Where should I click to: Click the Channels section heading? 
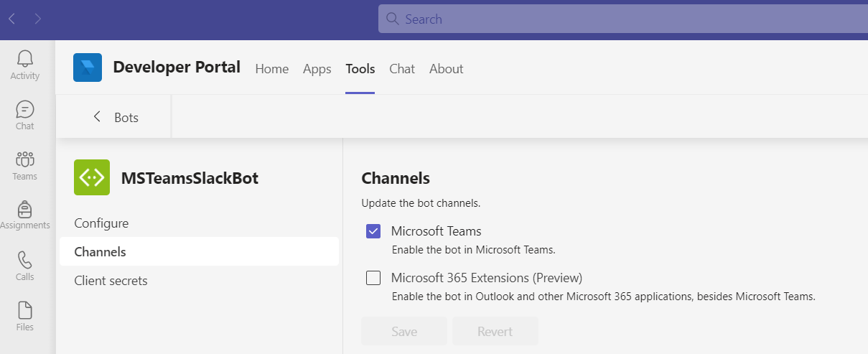396,178
